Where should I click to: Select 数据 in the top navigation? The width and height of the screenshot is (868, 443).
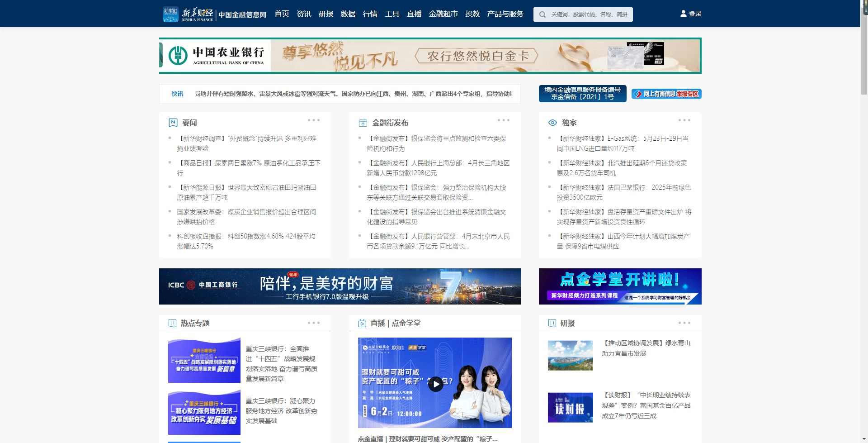(348, 14)
